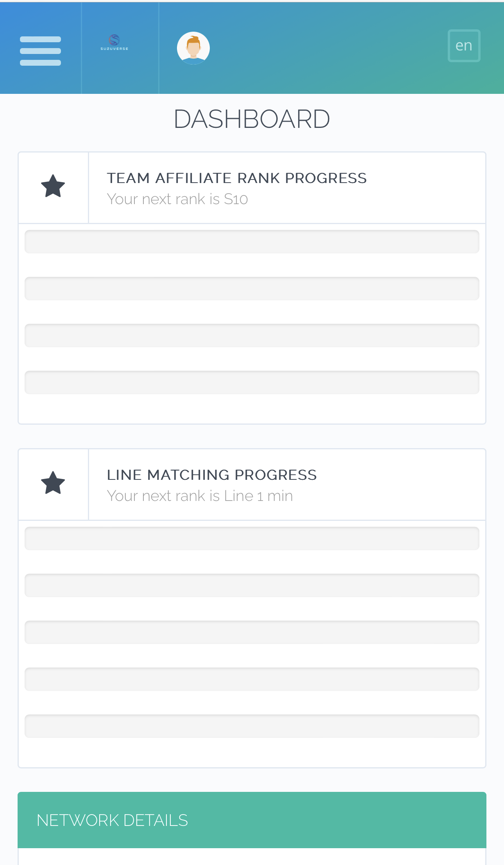This screenshot has height=865, width=504.
Task: Expand the Network Details panel header
Action: tap(252, 820)
